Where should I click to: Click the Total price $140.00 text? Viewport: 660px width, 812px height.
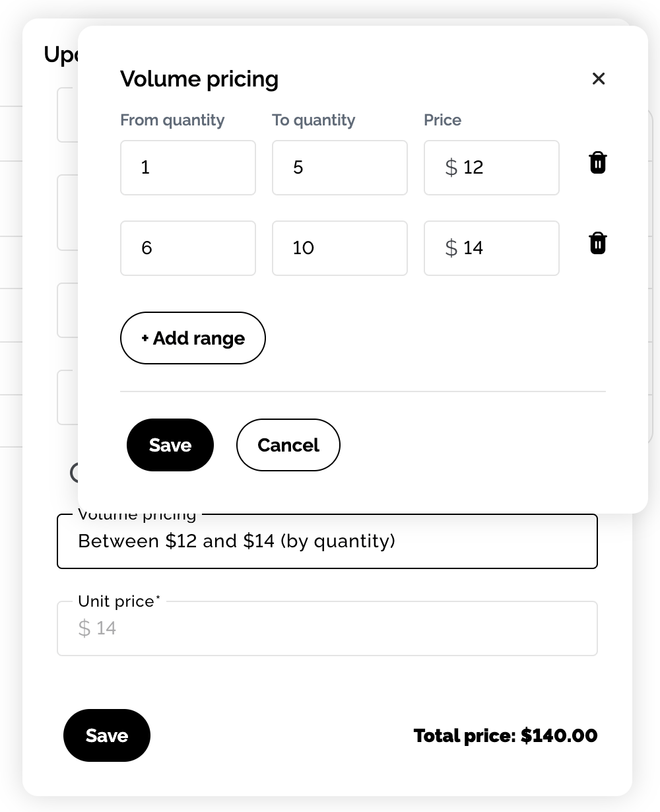506,735
